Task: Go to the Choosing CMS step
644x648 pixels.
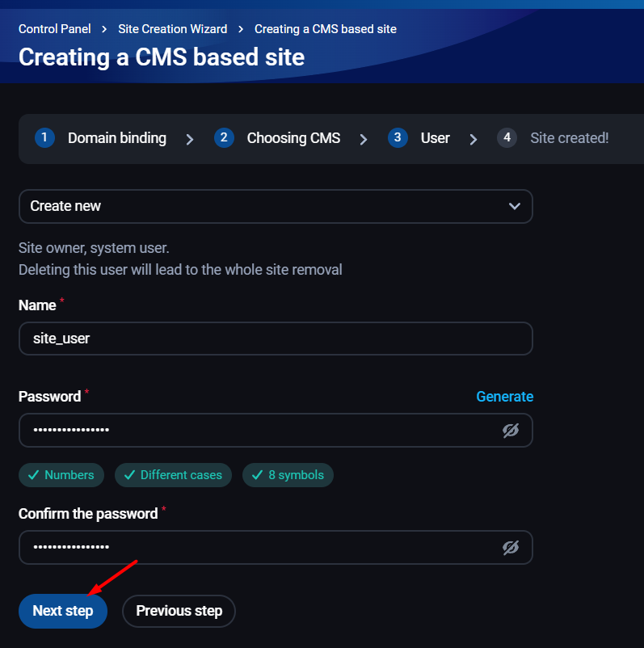Action: (x=293, y=138)
